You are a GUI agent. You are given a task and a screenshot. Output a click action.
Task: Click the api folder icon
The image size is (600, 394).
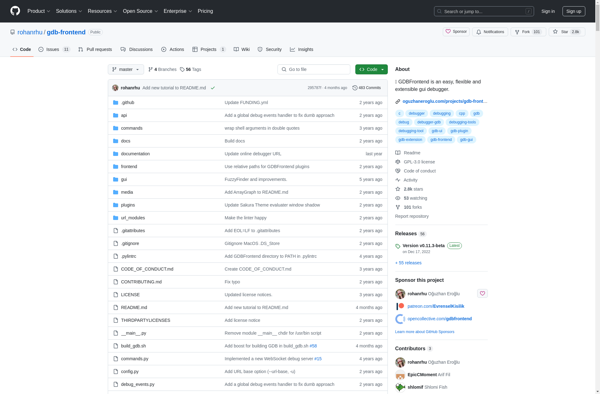(116, 115)
